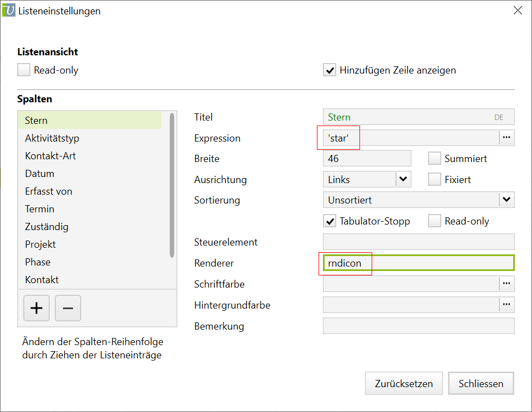The width and height of the screenshot is (532, 412).
Task: Expand the Ausrichtung dropdown
Action: (x=403, y=179)
